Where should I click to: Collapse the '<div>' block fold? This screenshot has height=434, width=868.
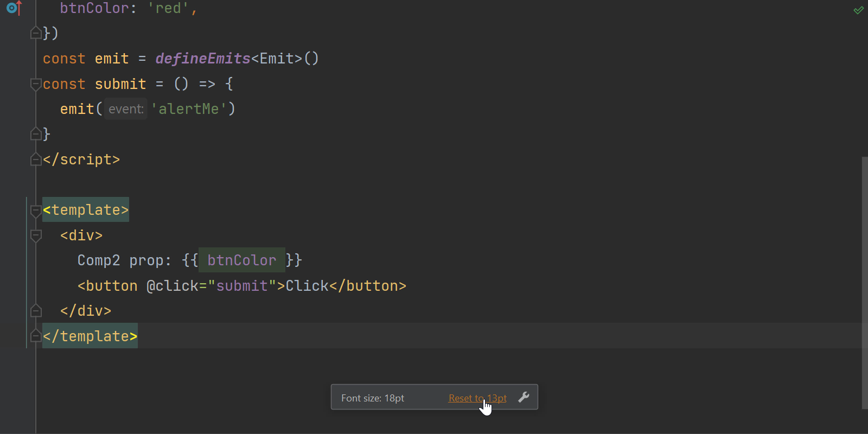click(x=36, y=235)
